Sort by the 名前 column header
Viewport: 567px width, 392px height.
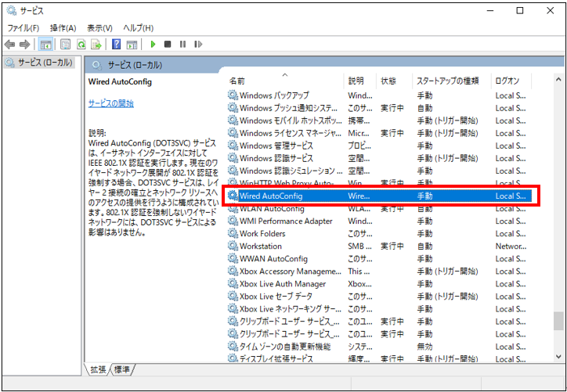[x=237, y=81]
